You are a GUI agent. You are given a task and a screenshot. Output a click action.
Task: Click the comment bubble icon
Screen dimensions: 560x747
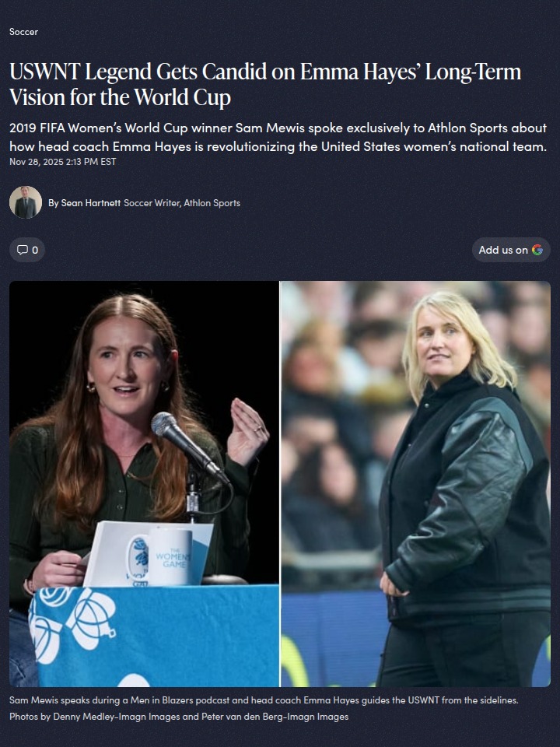[x=22, y=250]
